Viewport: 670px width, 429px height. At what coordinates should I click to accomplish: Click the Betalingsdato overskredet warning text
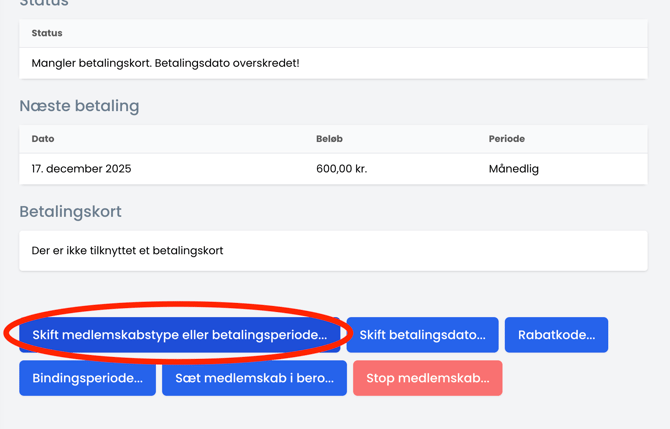pyautogui.click(x=227, y=63)
